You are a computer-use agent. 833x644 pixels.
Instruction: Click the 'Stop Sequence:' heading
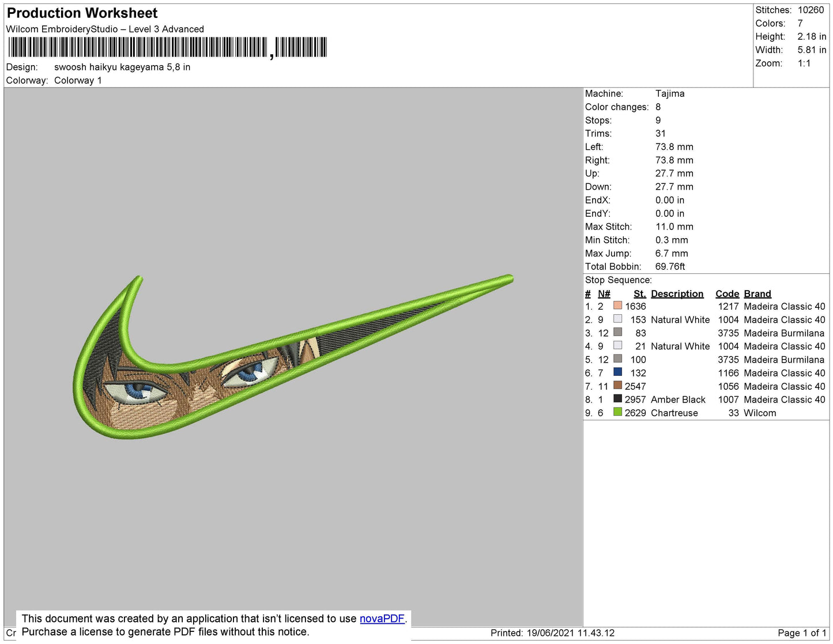[x=619, y=280]
